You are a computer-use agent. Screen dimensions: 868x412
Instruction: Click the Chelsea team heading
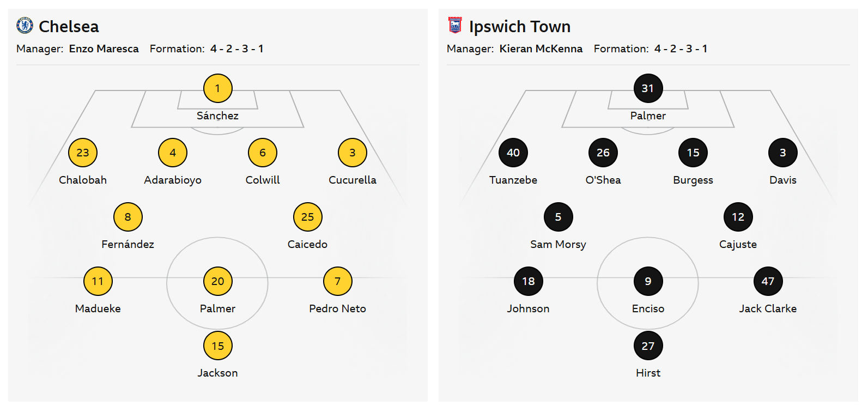pyautogui.click(x=69, y=26)
